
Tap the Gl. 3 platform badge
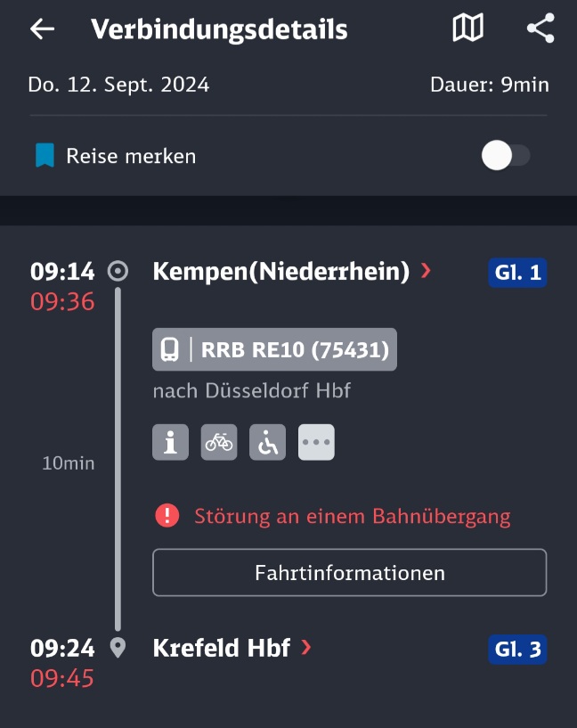coord(517,649)
